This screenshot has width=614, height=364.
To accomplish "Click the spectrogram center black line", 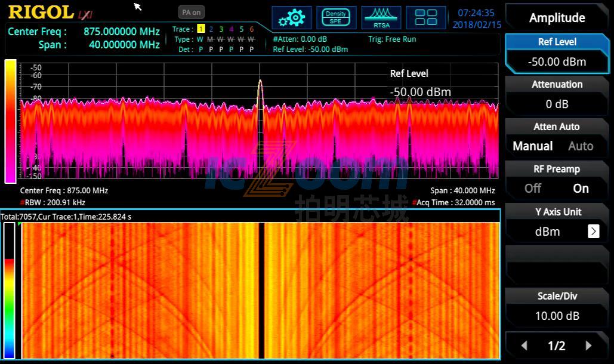I will click(x=261, y=290).
